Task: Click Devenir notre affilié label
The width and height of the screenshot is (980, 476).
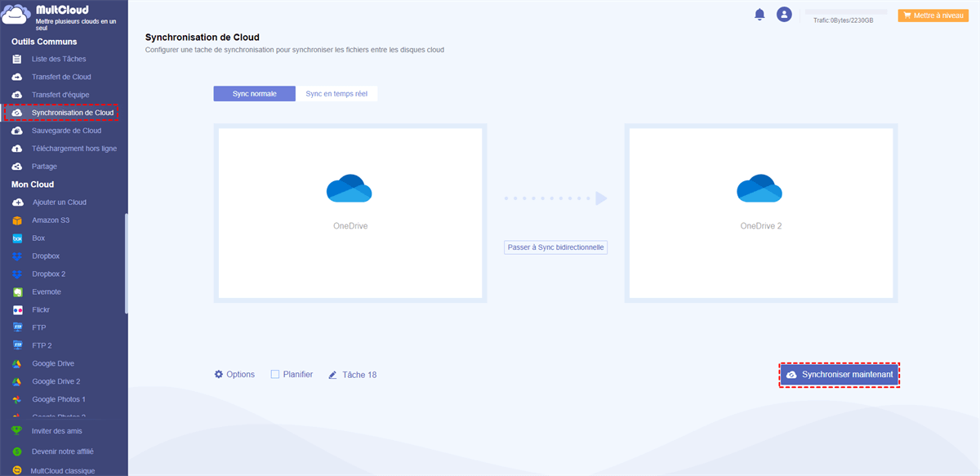Action: pos(63,451)
